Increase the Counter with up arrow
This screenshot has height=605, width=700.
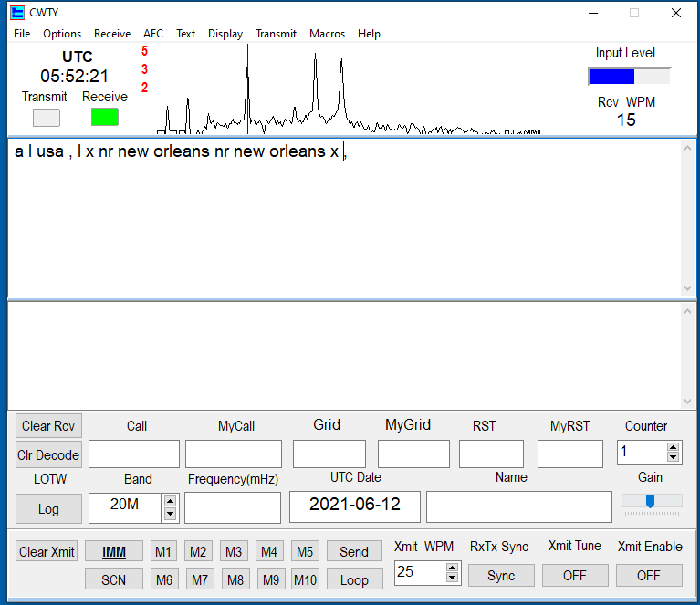tap(673, 447)
